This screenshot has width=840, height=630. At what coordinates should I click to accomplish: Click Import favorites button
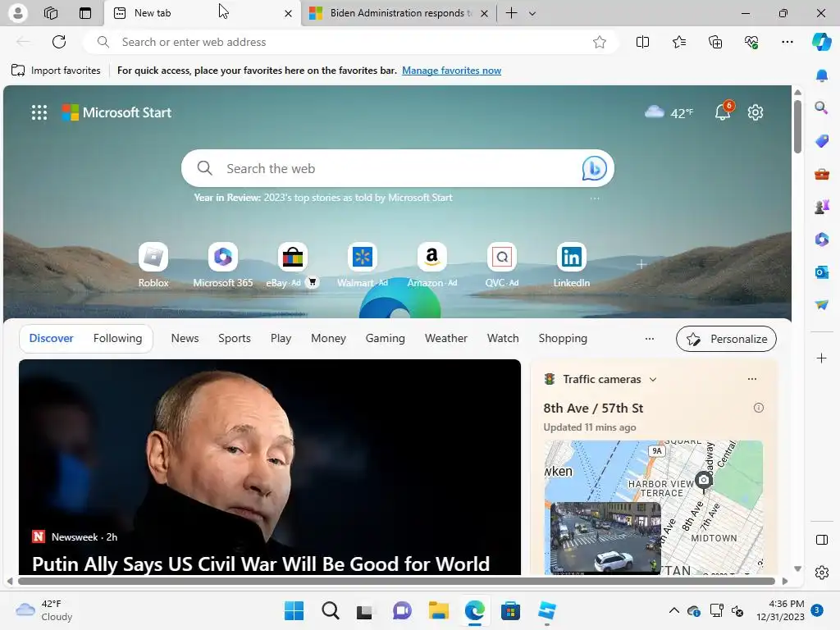(56, 71)
